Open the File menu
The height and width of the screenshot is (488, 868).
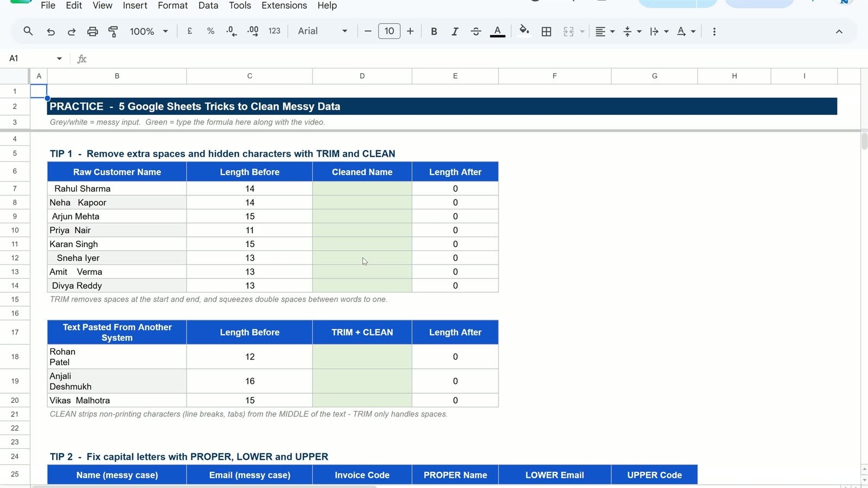(48, 5)
